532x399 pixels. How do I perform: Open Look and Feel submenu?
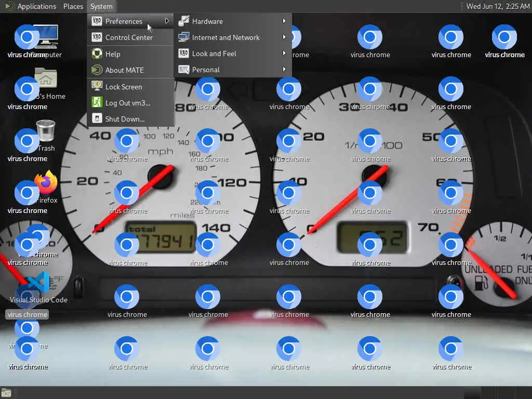[x=233, y=54]
